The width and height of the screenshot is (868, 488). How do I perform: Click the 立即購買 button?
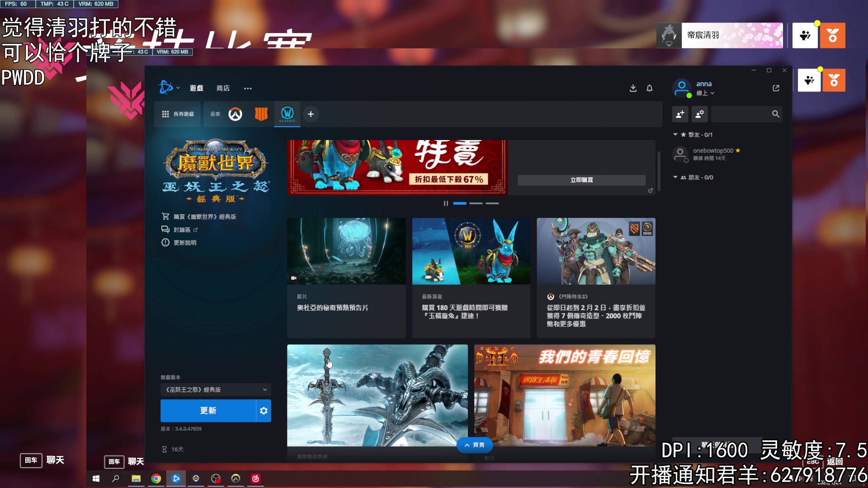581,180
